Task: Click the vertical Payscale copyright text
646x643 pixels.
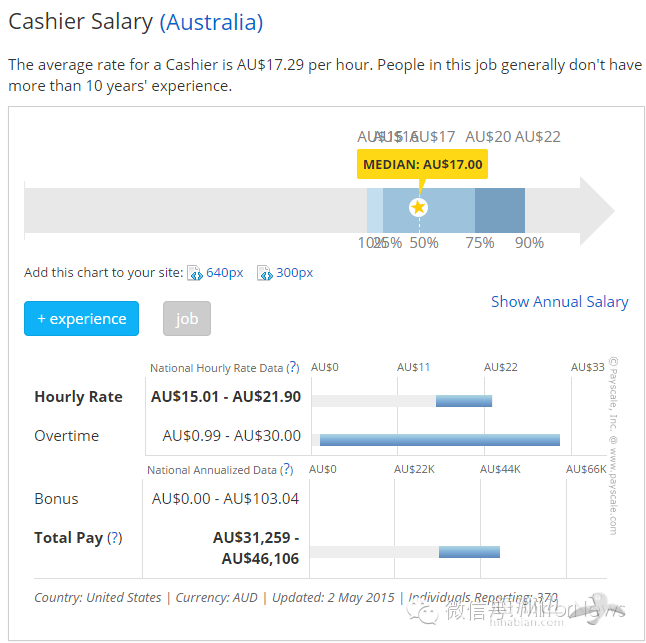Action: pos(613,446)
